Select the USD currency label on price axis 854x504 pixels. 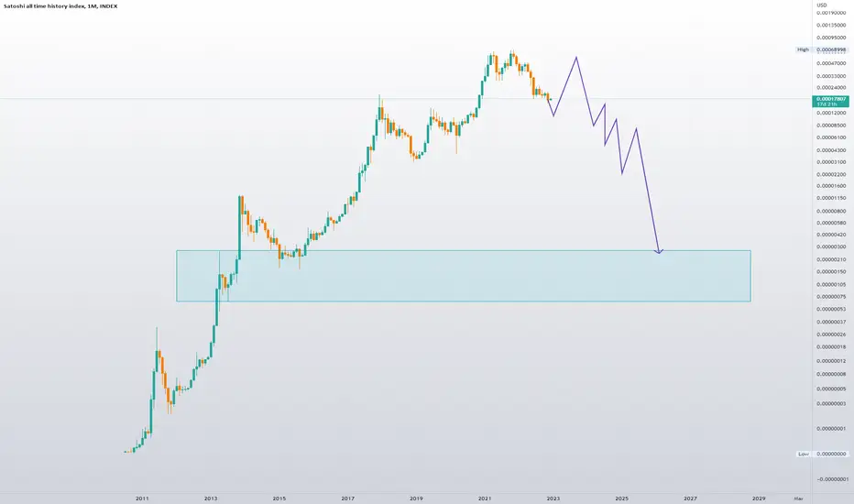822,5
